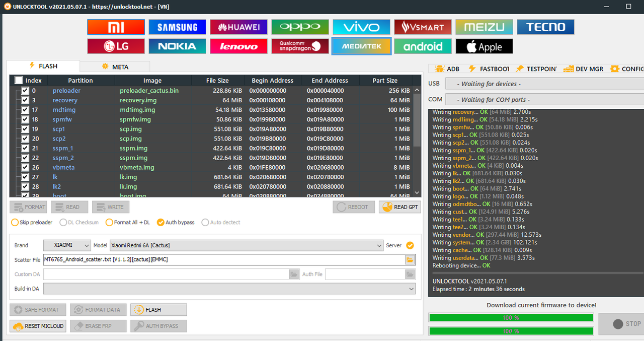The image size is (644, 341).
Task: Pick the Vivo brand tile
Action: click(361, 27)
